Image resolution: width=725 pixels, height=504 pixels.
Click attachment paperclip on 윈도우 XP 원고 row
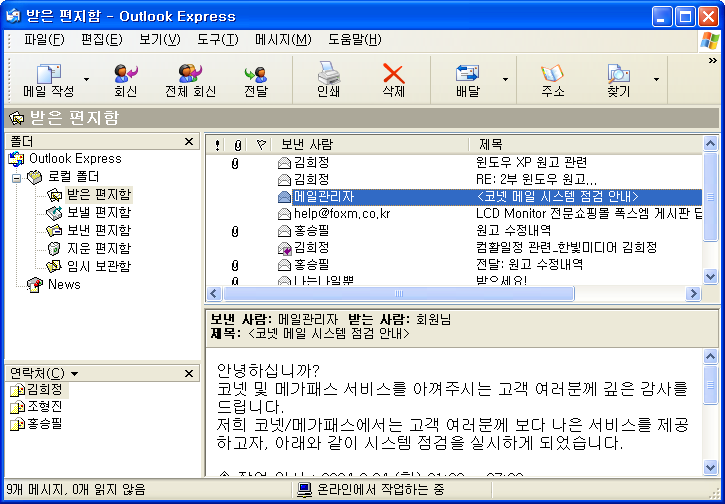pyautogui.click(x=235, y=163)
